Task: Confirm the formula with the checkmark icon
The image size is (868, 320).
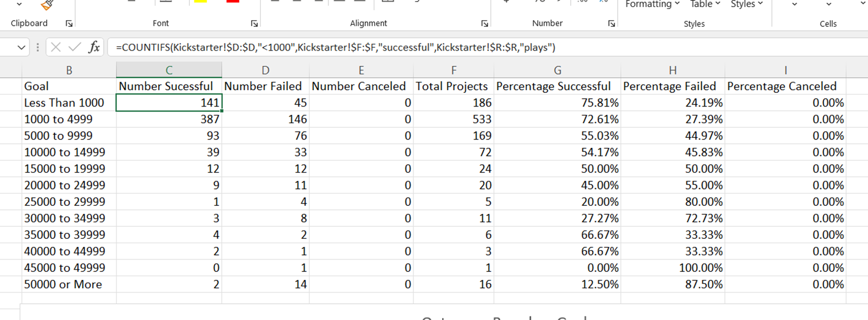Action: (x=75, y=47)
